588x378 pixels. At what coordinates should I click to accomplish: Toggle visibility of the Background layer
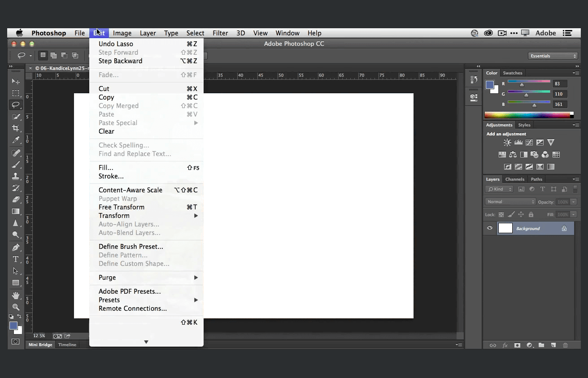click(490, 228)
